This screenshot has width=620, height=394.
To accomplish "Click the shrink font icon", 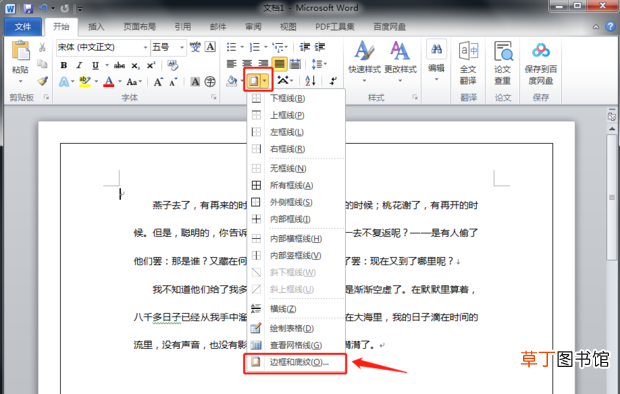I will pyautogui.click(x=173, y=82).
